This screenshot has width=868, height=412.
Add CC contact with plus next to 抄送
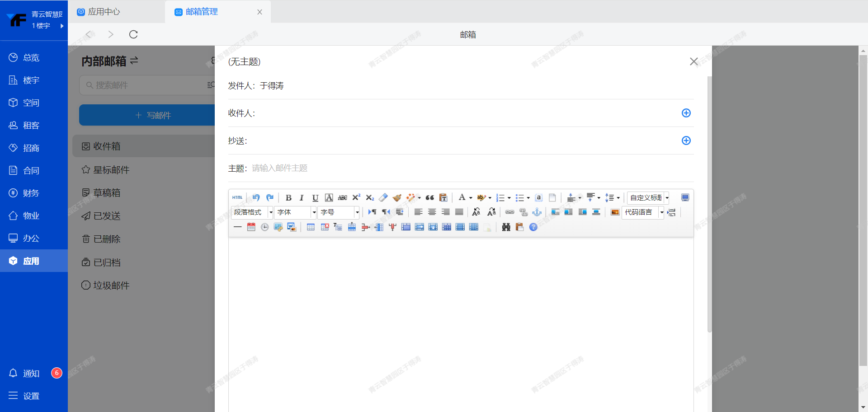coord(686,140)
